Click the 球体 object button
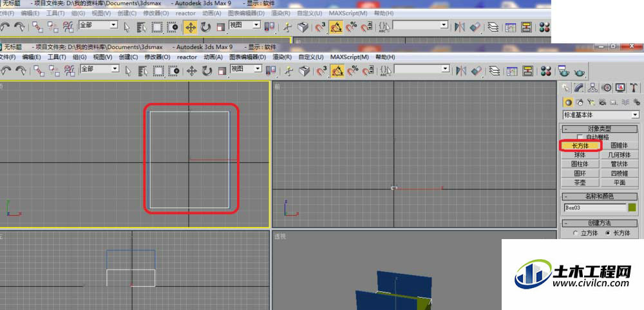 [x=580, y=155]
